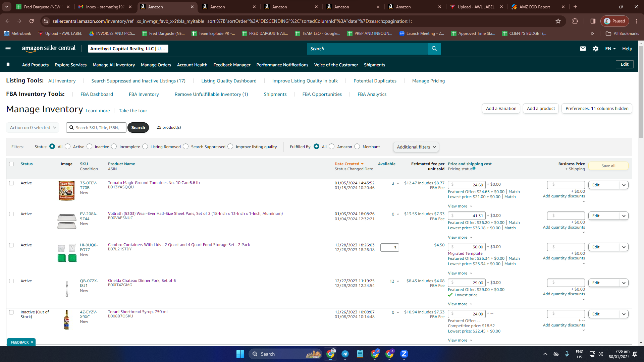Viewport: 644px width, 362px height.
Task: Open the Seller Central hamburger menu
Action: click(x=8, y=49)
